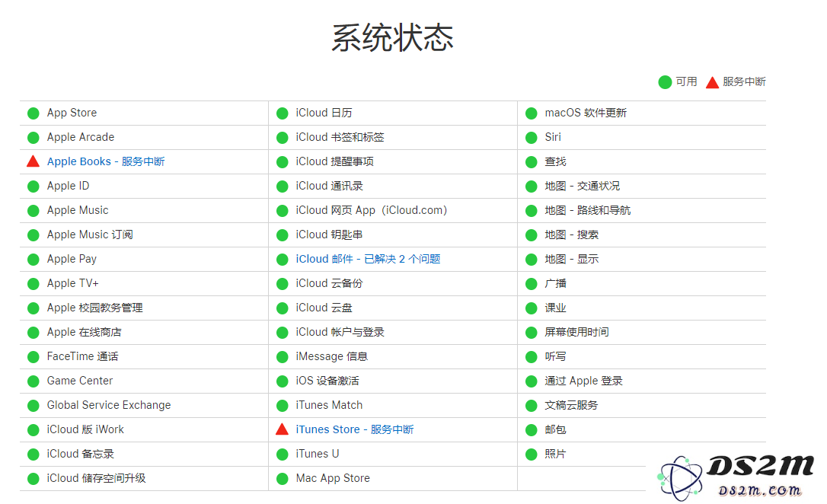Click the green dot beside iCloud 邮件

pyautogui.click(x=283, y=260)
